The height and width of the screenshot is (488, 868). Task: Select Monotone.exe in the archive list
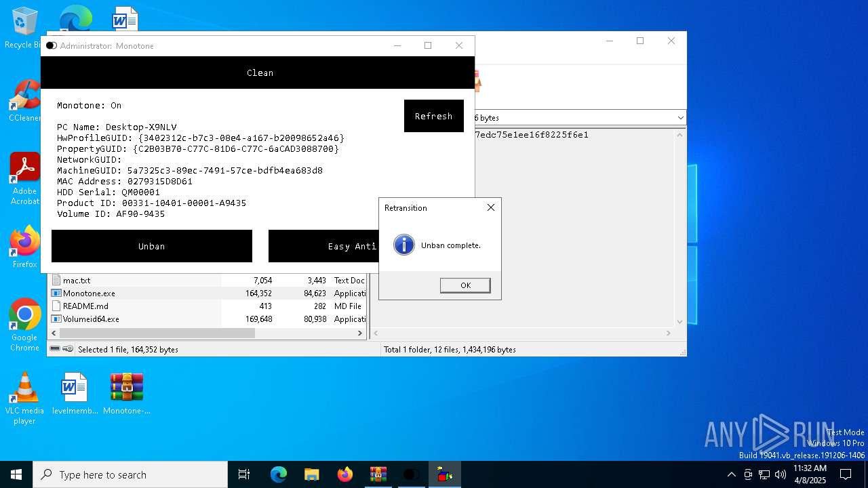click(89, 293)
